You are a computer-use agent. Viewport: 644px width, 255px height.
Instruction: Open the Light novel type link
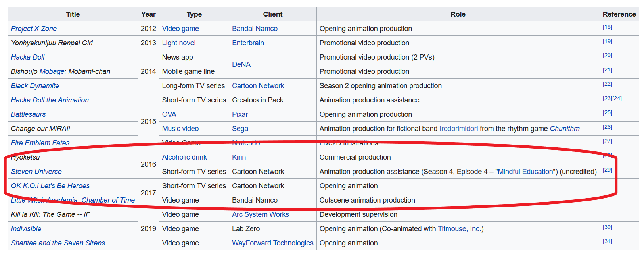click(x=178, y=43)
